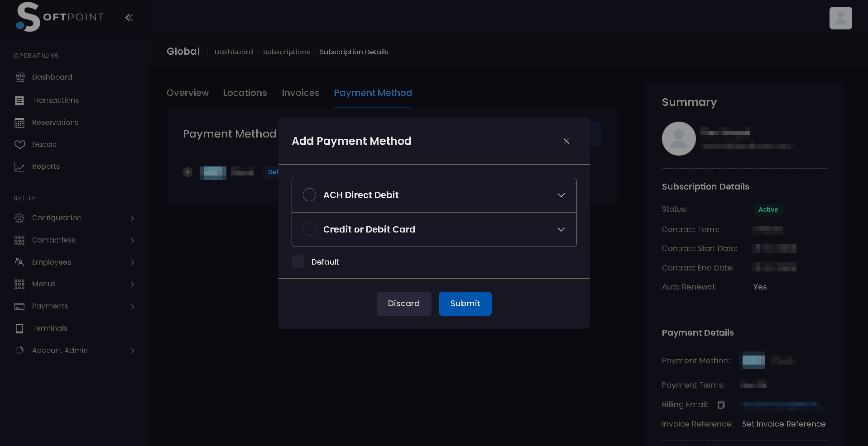868x446 pixels.
Task: Click the Reservations calendar icon
Action: [19, 123]
